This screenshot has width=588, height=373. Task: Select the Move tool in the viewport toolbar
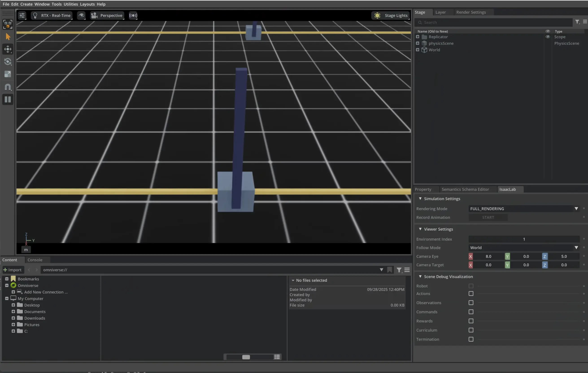pyautogui.click(x=8, y=49)
